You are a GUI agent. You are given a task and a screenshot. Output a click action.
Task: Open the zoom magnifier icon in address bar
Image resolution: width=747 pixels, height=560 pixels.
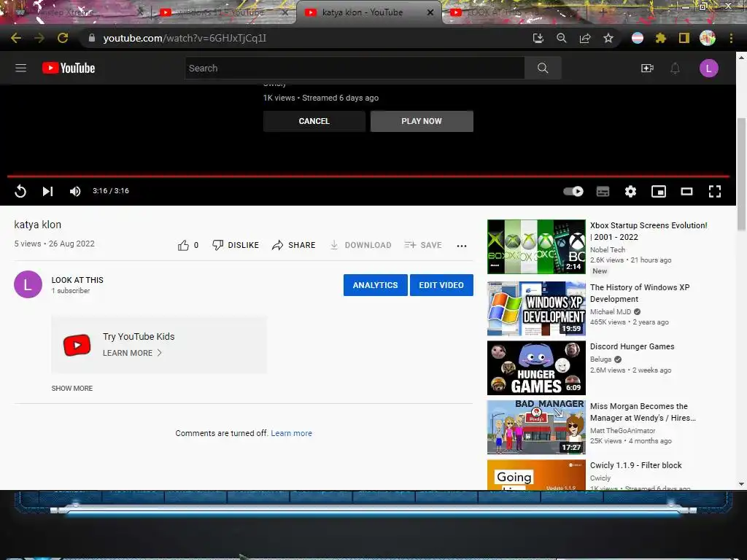tap(561, 38)
